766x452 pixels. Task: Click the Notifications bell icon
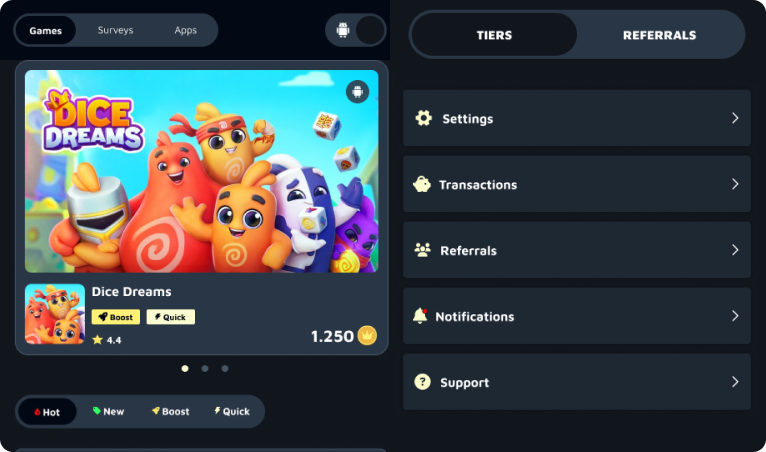420,316
